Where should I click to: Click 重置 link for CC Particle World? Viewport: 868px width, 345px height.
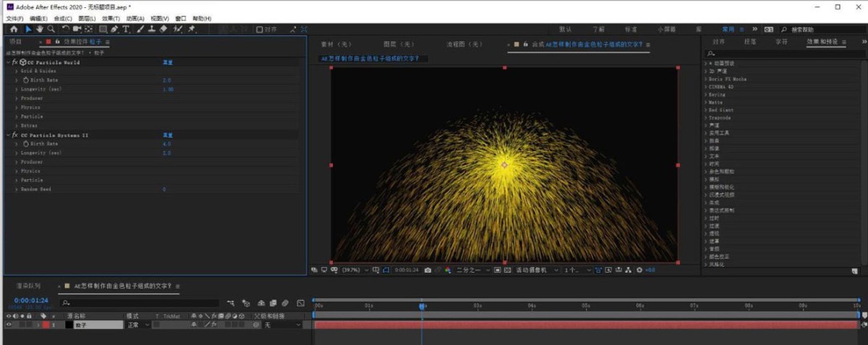(x=168, y=62)
